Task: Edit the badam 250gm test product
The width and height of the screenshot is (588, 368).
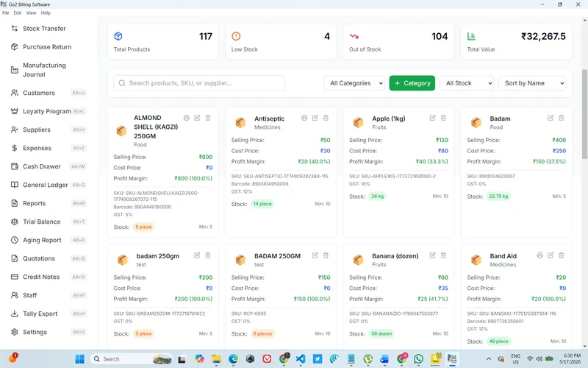Action: point(197,255)
